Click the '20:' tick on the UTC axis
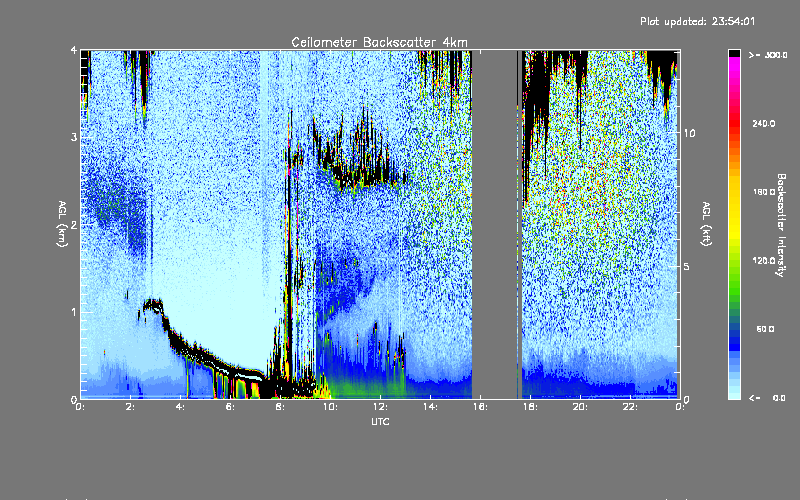The height and width of the screenshot is (500, 800). point(581,407)
